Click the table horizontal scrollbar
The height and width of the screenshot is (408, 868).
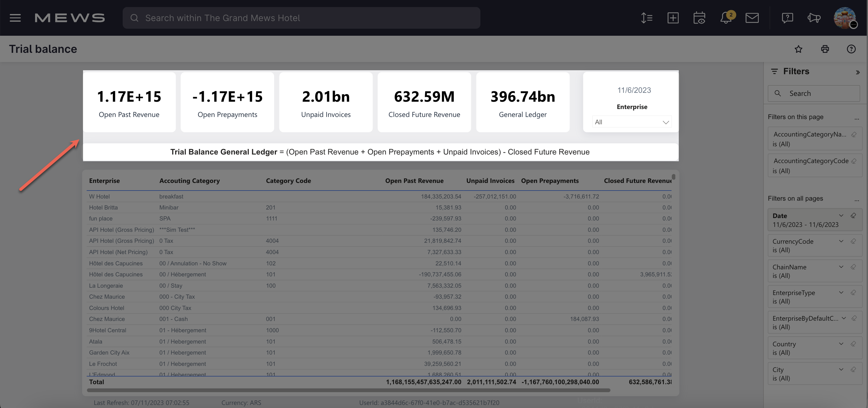pyautogui.click(x=349, y=390)
